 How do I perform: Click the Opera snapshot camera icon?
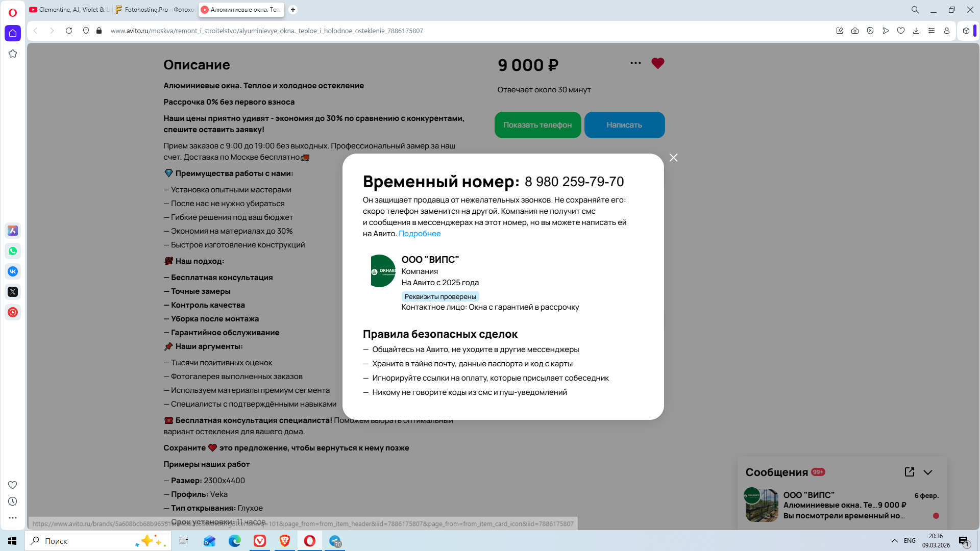pos(855,31)
